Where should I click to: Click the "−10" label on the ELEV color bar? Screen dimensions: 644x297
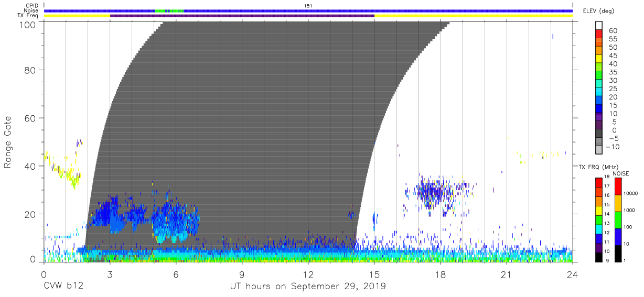click(x=611, y=147)
